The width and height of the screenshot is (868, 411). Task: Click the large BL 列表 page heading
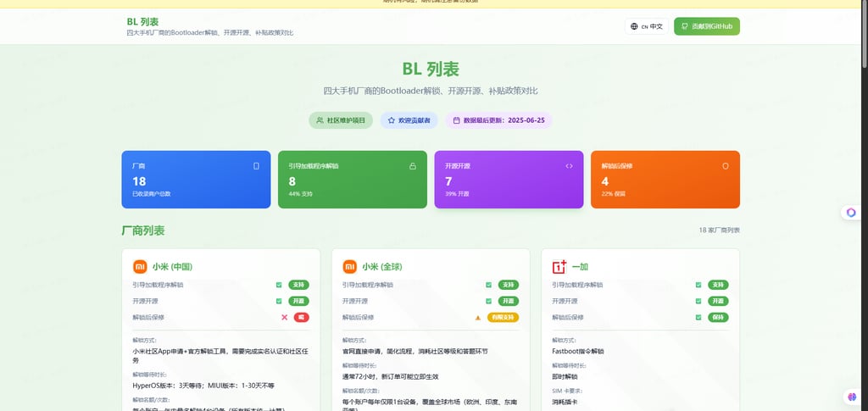point(431,69)
